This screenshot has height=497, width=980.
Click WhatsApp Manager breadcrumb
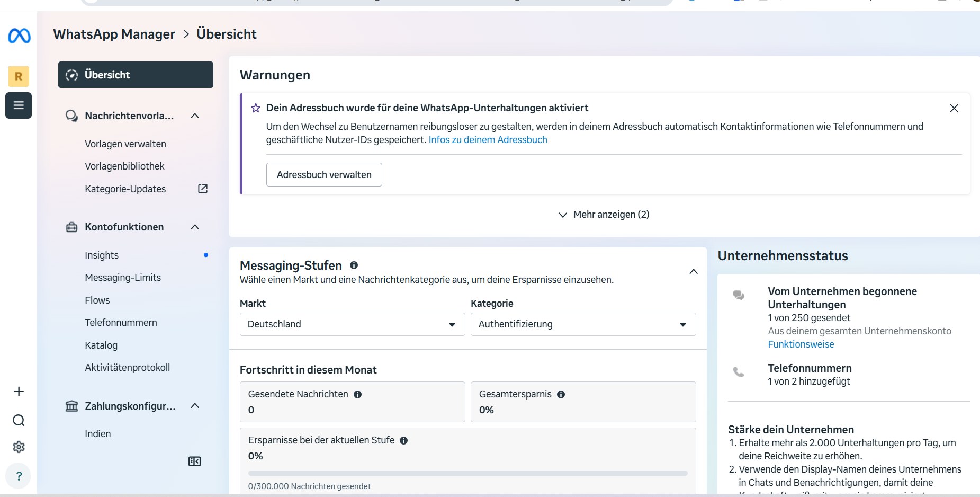(x=114, y=34)
